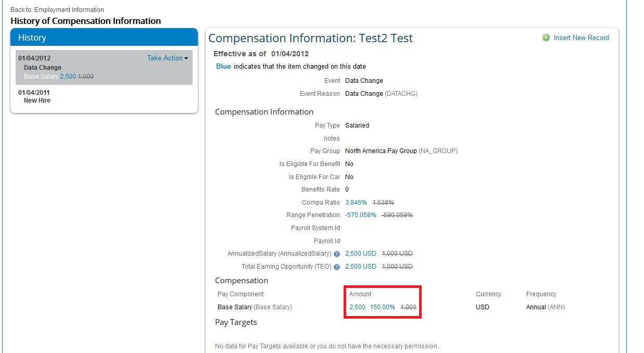
Task: Click the AnnualizedSalary 2,500 USD value
Action: pyautogui.click(x=361, y=254)
